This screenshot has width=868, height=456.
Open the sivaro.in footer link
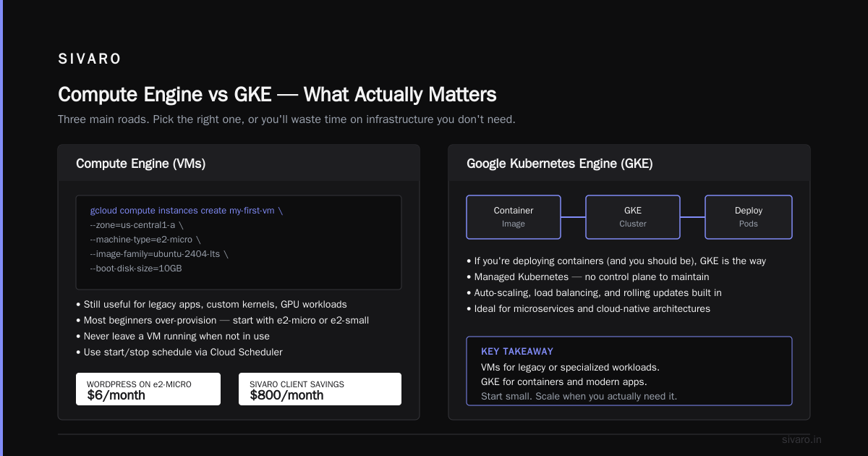802,440
